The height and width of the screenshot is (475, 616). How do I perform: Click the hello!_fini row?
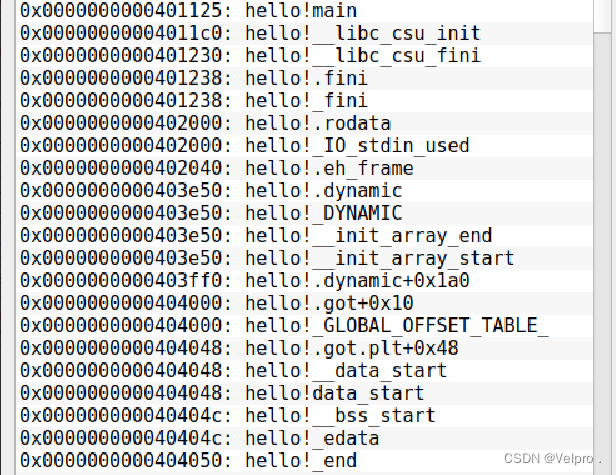[x=304, y=101]
